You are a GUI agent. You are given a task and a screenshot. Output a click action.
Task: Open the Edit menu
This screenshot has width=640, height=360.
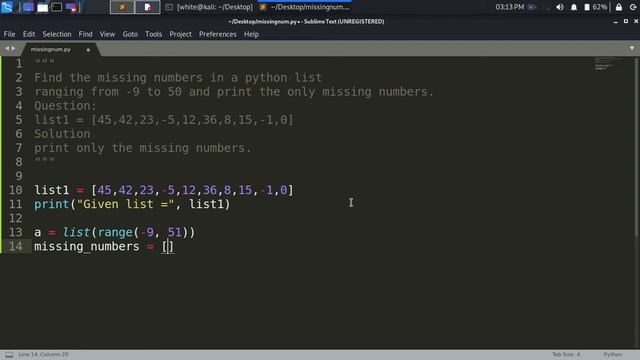29,34
